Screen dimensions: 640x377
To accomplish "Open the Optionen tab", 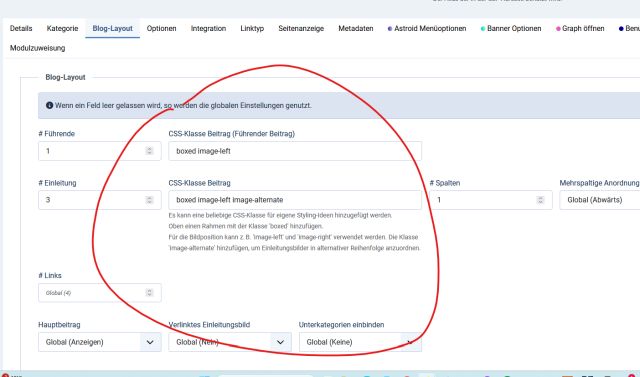I will (162, 29).
